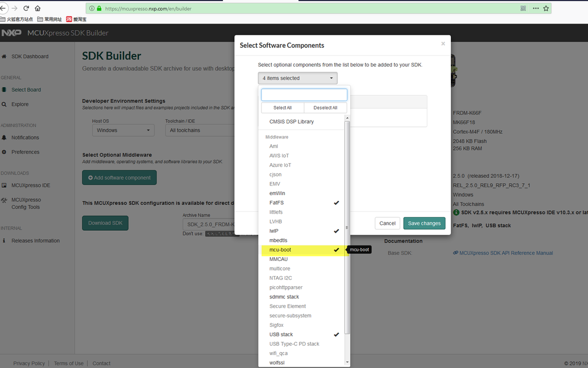This screenshot has width=588, height=368.
Task: Click the Releases Information info icon
Action: tap(4, 241)
